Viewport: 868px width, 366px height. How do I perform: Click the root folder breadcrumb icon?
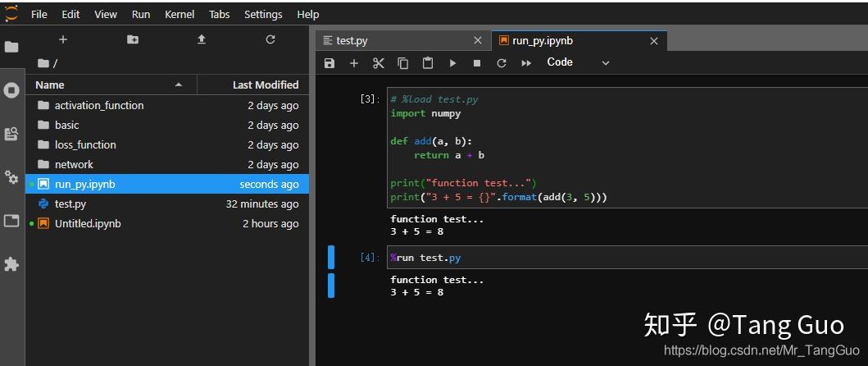pyautogui.click(x=43, y=63)
